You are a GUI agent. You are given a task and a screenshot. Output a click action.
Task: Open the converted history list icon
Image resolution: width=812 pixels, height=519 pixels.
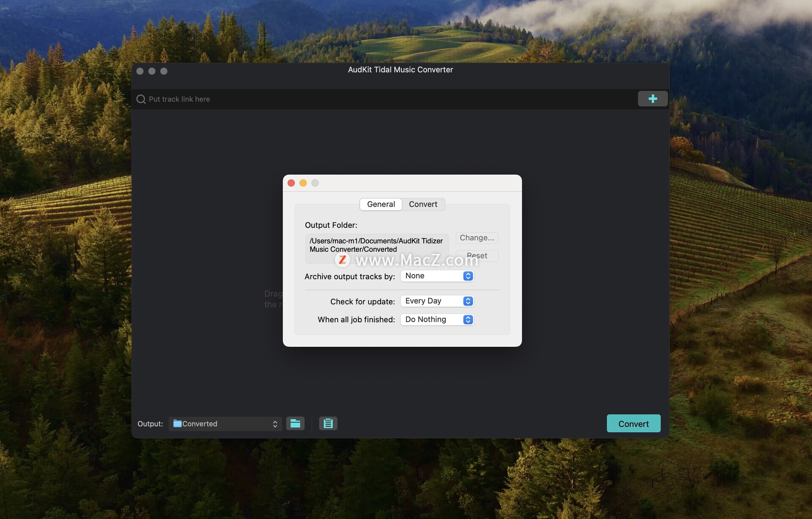(x=328, y=423)
